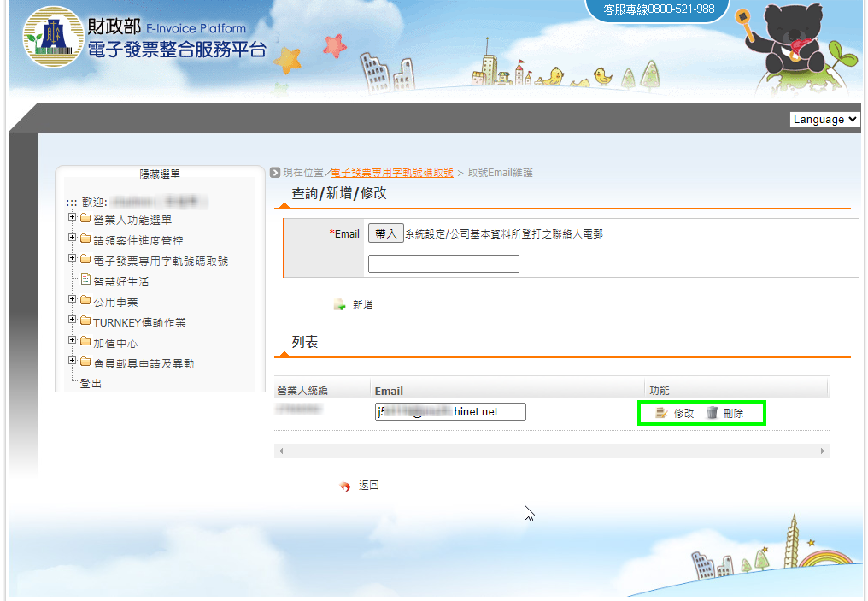Click the horizontal scrollbar under the list

(x=551, y=451)
